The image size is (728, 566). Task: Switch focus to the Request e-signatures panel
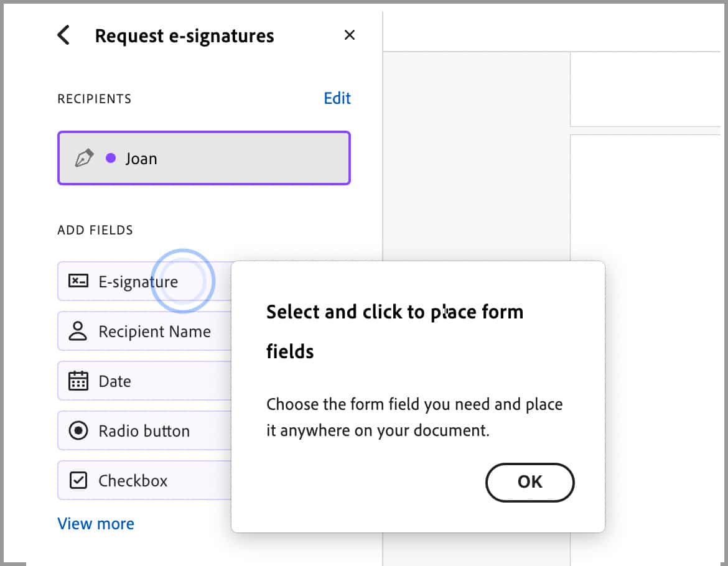tap(184, 35)
